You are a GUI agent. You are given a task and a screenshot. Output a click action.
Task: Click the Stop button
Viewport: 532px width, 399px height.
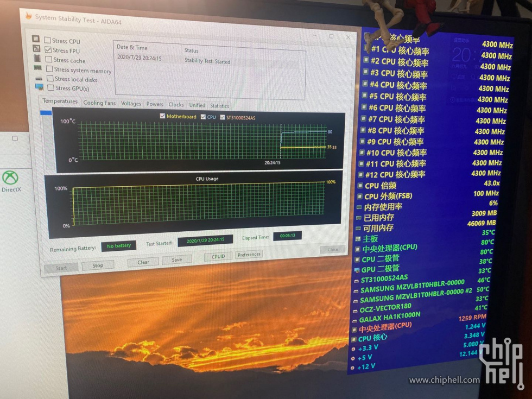point(98,265)
